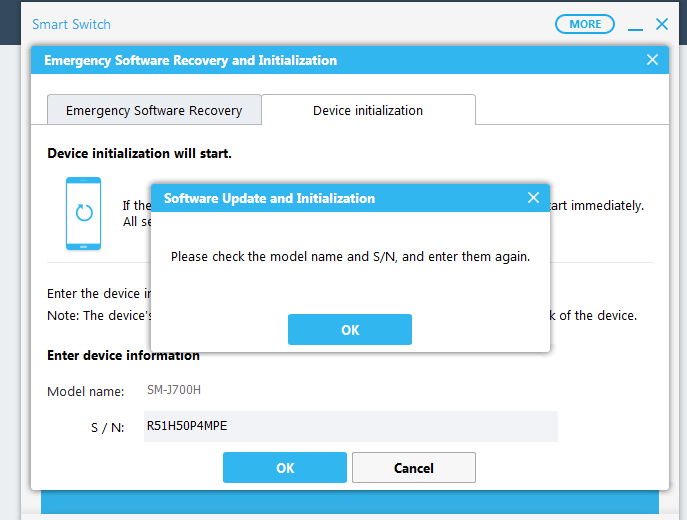The height and width of the screenshot is (520, 687).
Task: Click 'Device initialization will start.' heading
Action: (139, 153)
